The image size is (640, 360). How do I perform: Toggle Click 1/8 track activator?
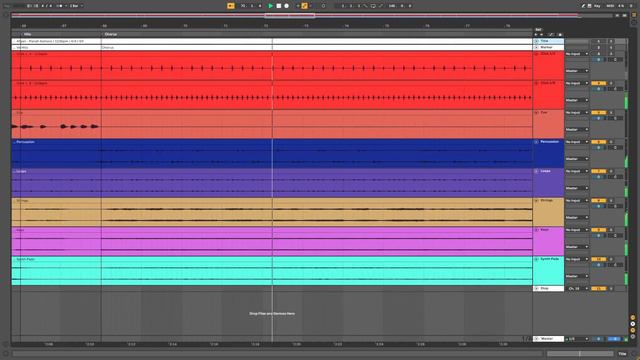coord(599,83)
